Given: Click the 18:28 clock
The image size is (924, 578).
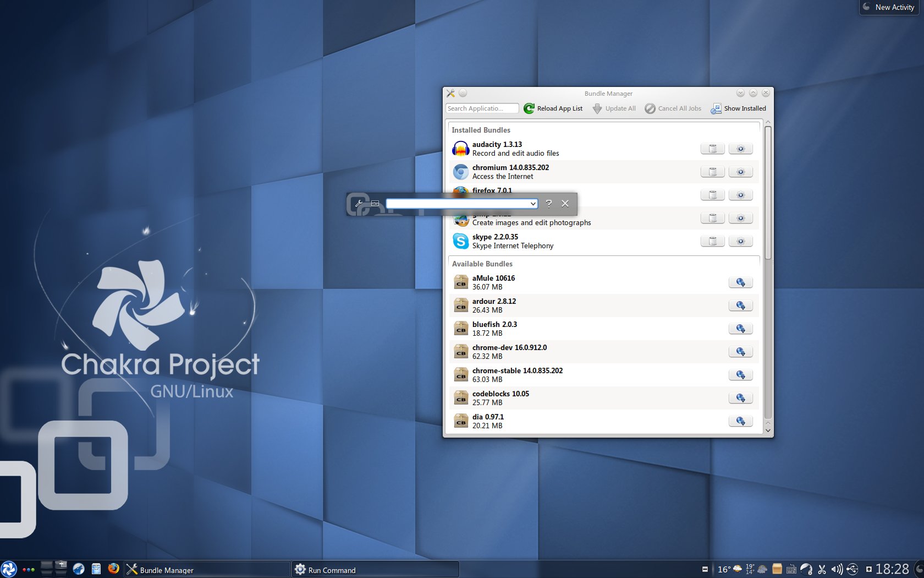Looking at the screenshot, I should click(x=892, y=569).
